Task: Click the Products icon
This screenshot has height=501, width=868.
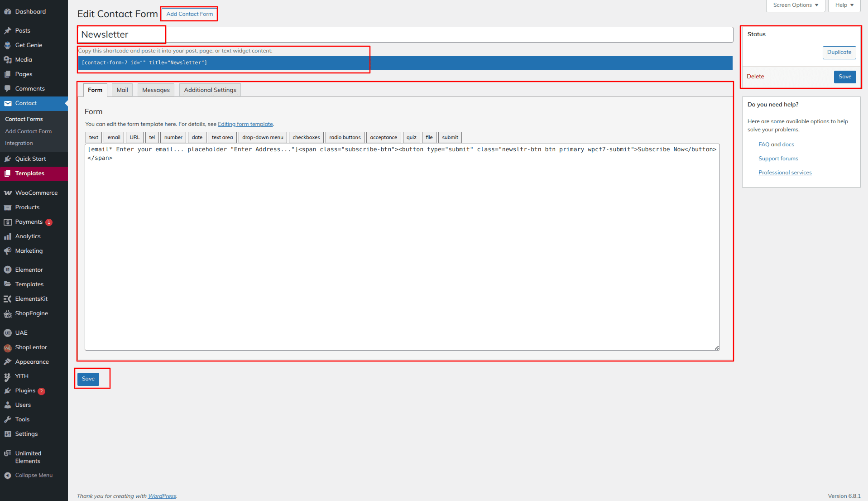Action: point(8,207)
